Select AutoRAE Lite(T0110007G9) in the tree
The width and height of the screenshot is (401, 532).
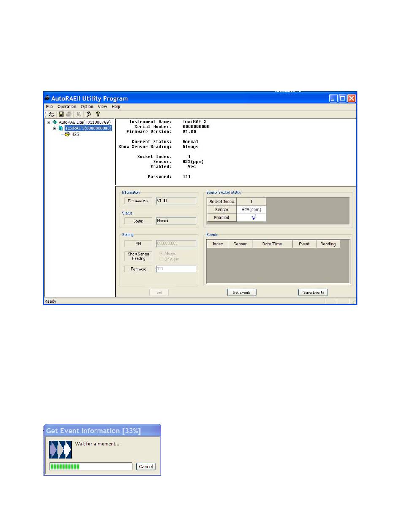click(84, 122)
